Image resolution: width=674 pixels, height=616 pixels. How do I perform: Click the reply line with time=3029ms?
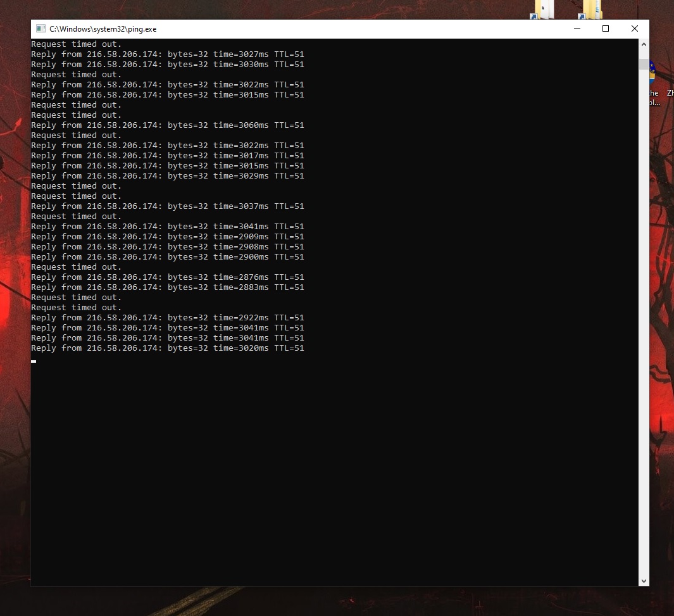point(168,176)
